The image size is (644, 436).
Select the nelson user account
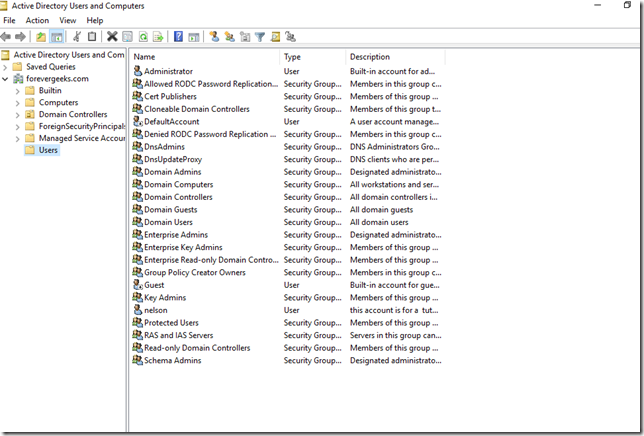pyautogui.click(x=157, y=310)
